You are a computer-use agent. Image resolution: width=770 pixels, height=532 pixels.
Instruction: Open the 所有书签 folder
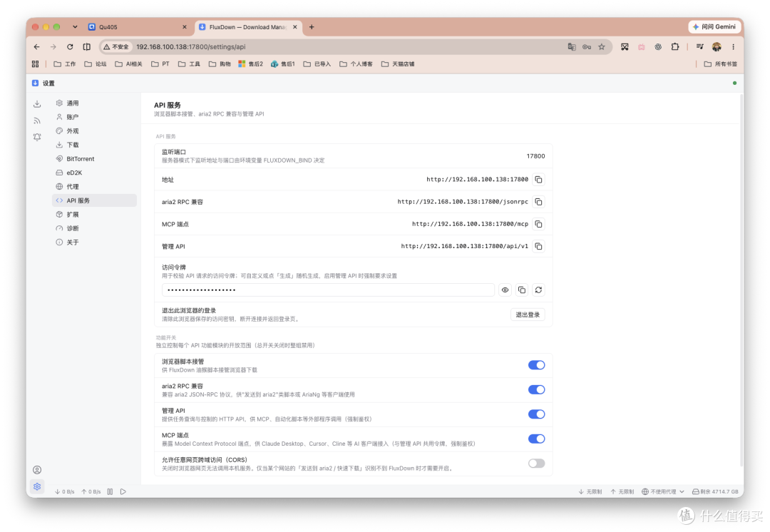click(720, 64)
